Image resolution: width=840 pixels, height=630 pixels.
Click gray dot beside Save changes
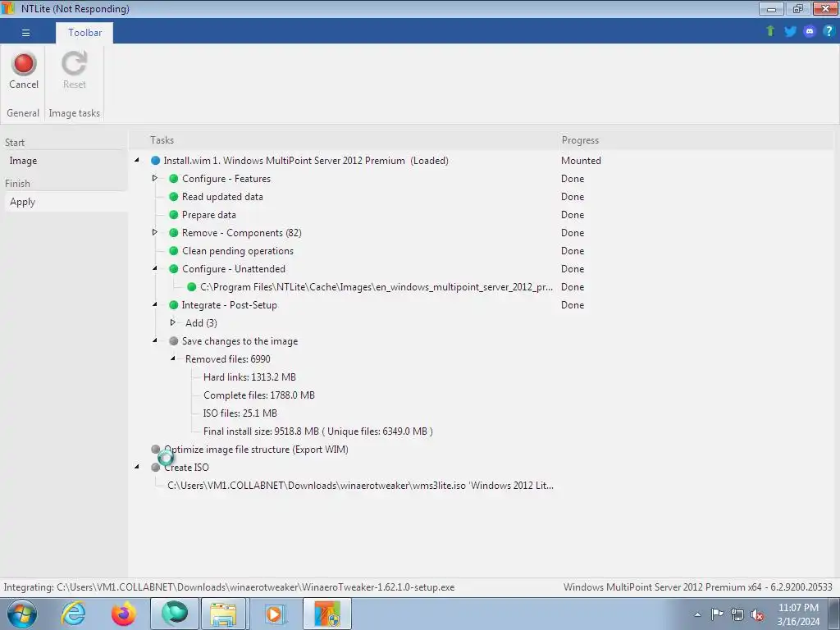tap(174, 340)
